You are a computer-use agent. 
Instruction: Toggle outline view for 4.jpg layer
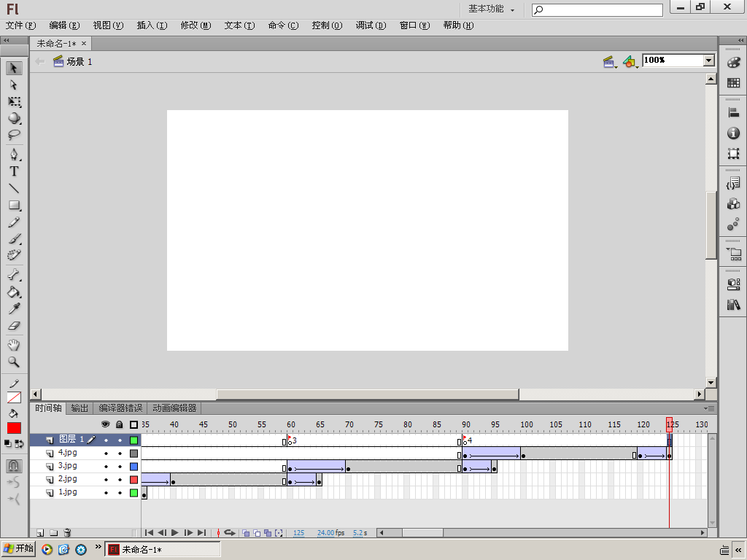pyautogui.click(x=134, y=454)
